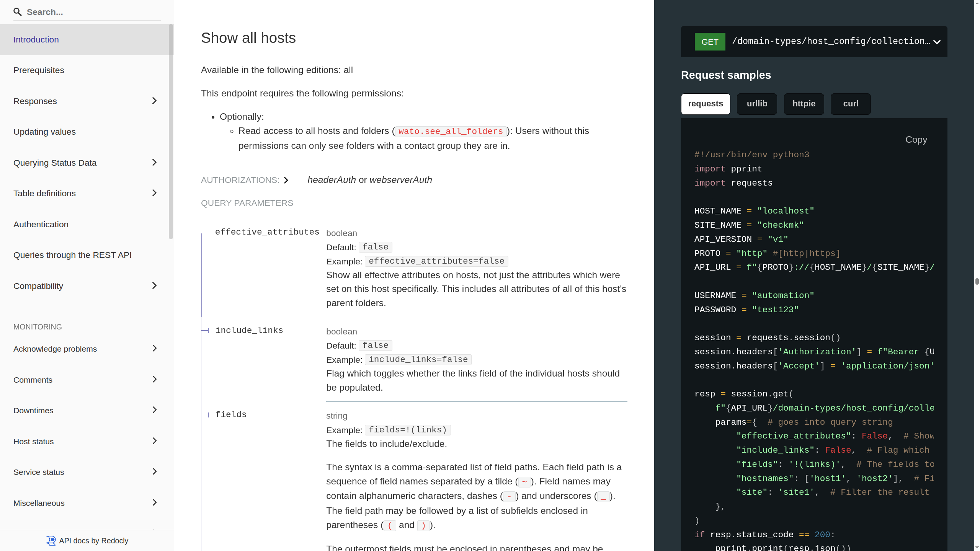This screenshot has width=980, height=551.
Task: Open the GET endpoint path dropdown
Action: [x=937, y=42]
